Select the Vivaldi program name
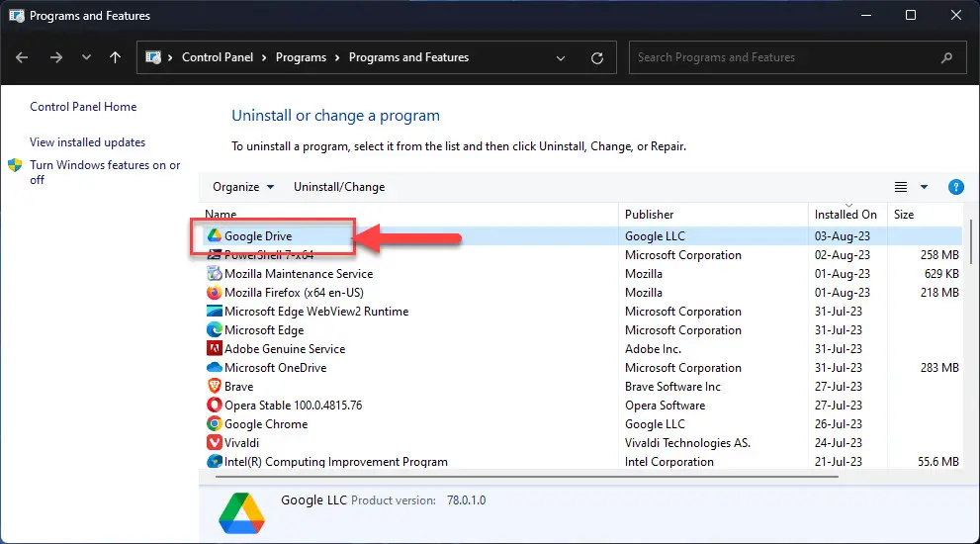The image size is (980, 544). tap(241, 443)
